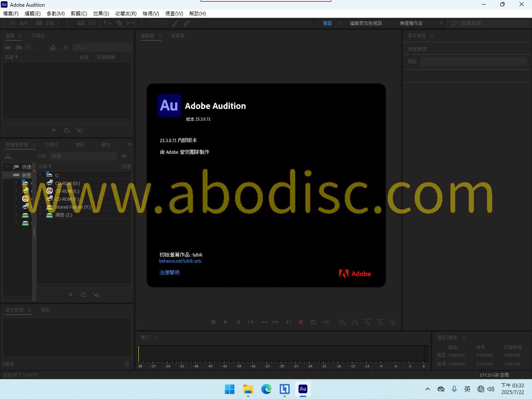Select the Move tool
The width and height of the screenshot is (532, 399).
(108, 23)
